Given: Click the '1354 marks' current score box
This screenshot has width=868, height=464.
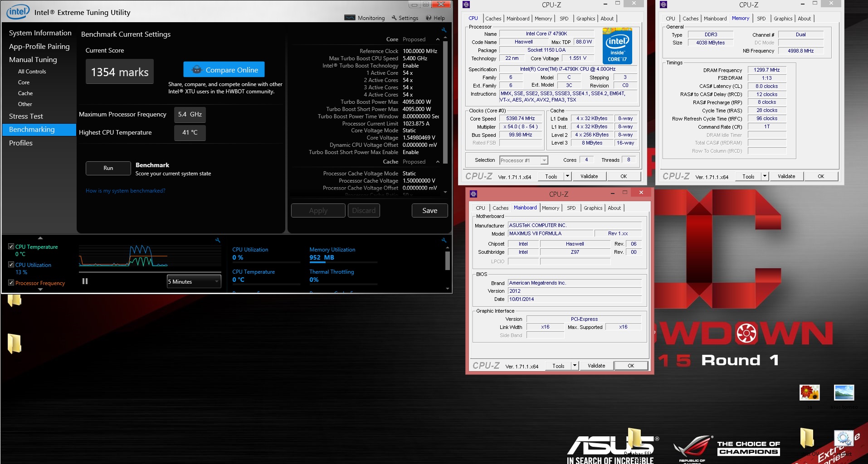Looking at the screenshot, I should [x=120, y=72].
